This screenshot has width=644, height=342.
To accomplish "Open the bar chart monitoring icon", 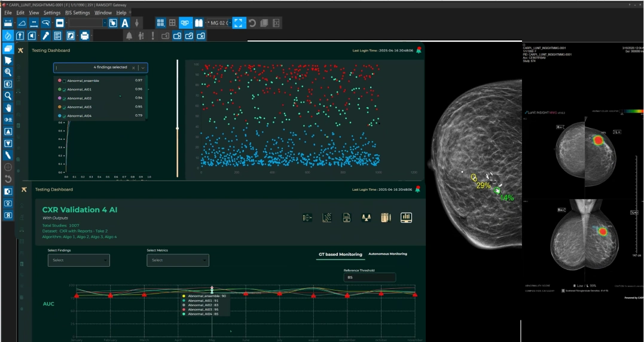I will tap(406, 217).
